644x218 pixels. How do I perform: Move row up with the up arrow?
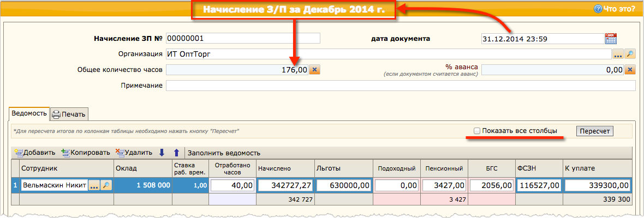pyautogui.click(x=176, y=153)
